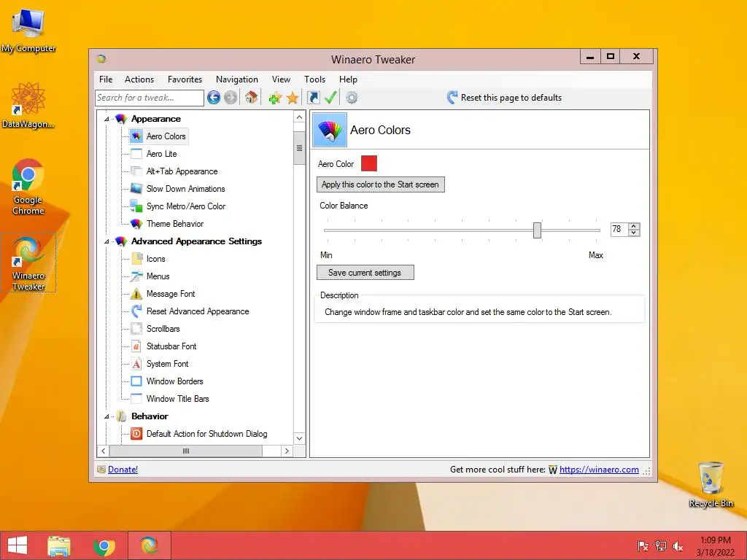Viewport: 747px width, 560px height.
Task: Open the Actions menu
Action: pos(139,79)
